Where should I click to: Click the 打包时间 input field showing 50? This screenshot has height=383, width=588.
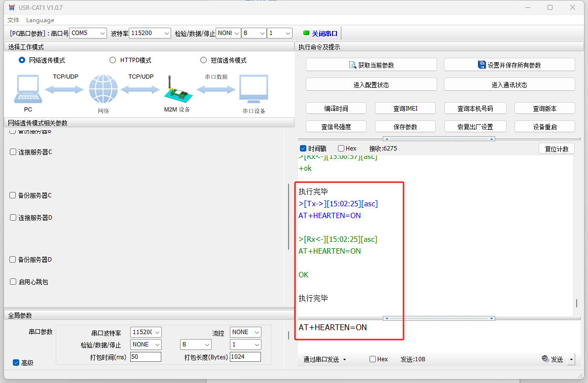coord(146,357)
